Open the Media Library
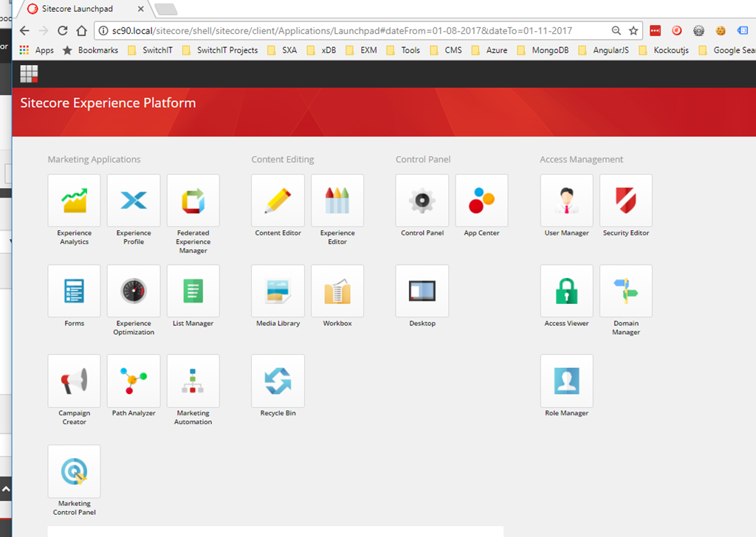The width and height of the screenshot is (756, 537). [x=278, y=291]
